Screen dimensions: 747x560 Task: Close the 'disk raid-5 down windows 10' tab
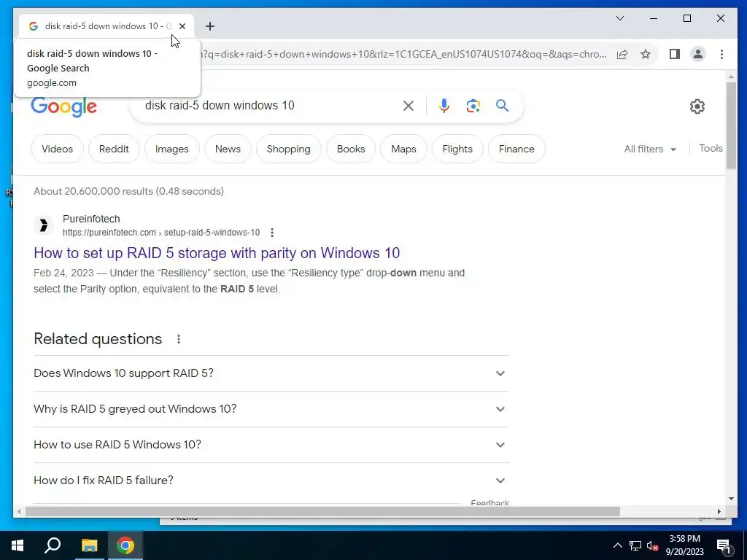point(182,26)
